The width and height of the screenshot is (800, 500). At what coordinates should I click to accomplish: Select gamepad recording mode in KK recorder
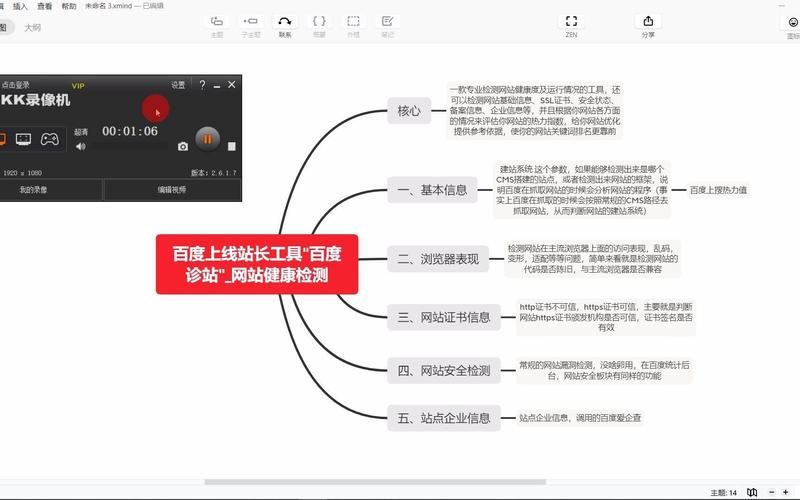pos(49,139)
